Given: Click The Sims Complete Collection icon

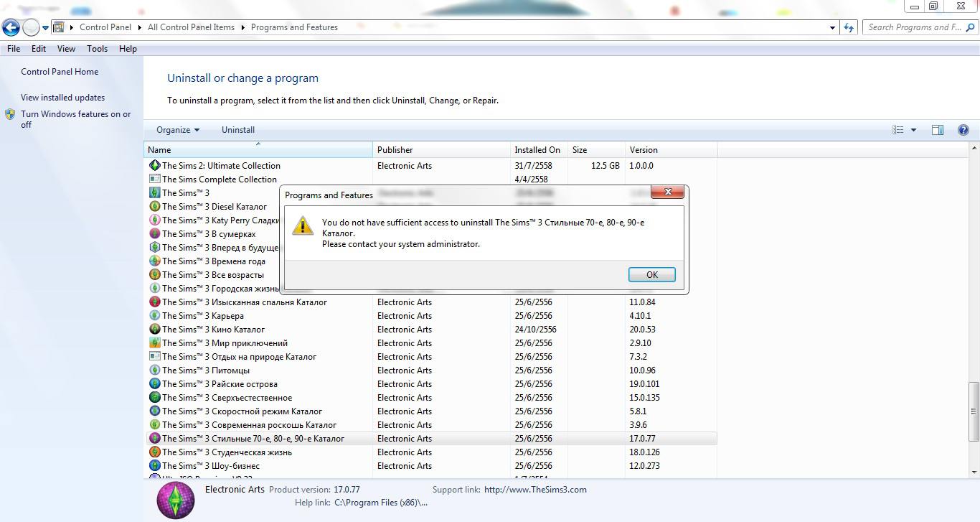Looking at the screenshot, I should (154, 180).
